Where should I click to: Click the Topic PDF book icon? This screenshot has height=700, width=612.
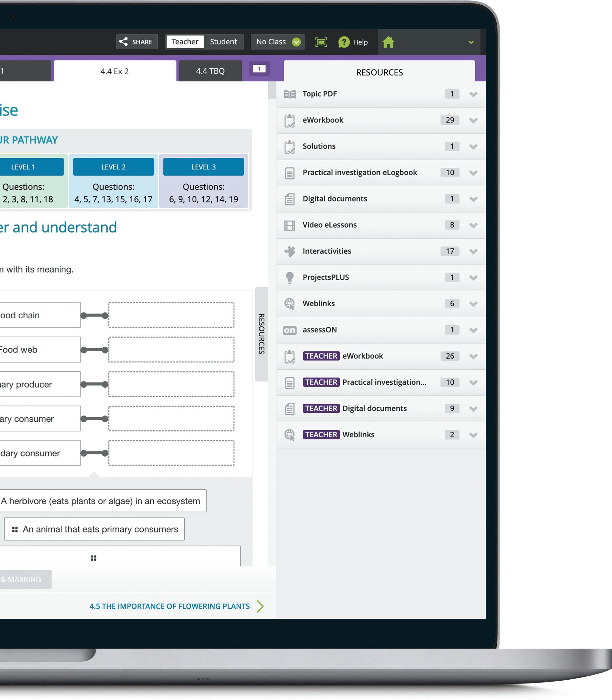click(x=290, y=94)
